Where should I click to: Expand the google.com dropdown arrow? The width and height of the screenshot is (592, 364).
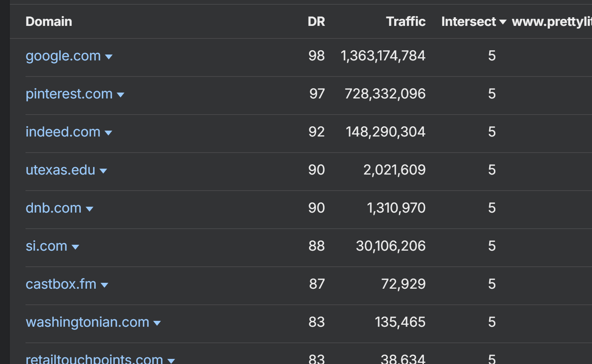(109, 57)
